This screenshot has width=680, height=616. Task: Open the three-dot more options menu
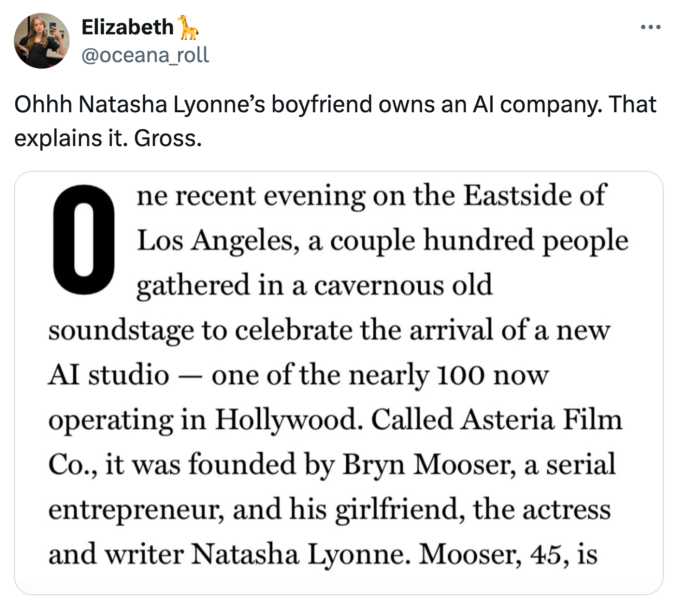point(651,28)
